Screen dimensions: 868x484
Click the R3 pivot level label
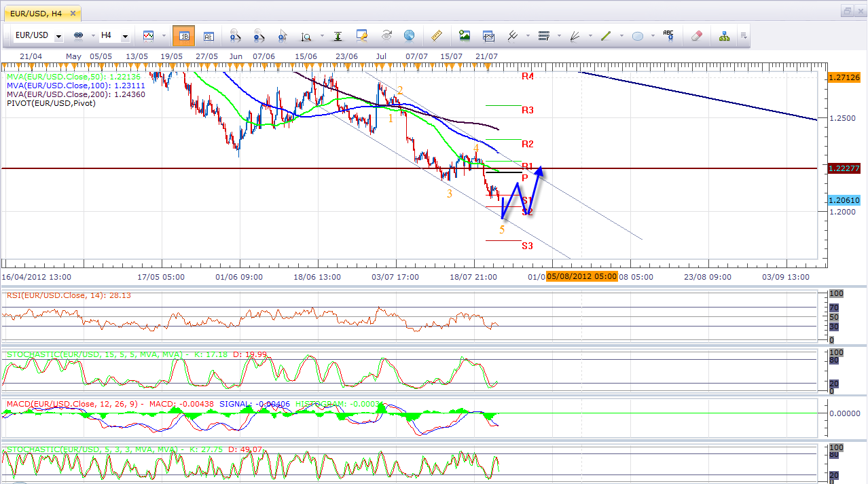[527, 110]
